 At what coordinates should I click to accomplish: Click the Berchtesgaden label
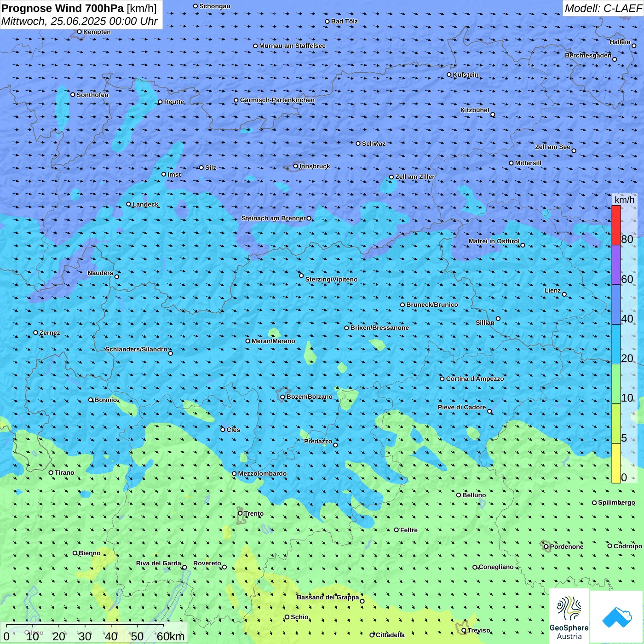pos(588,55)
